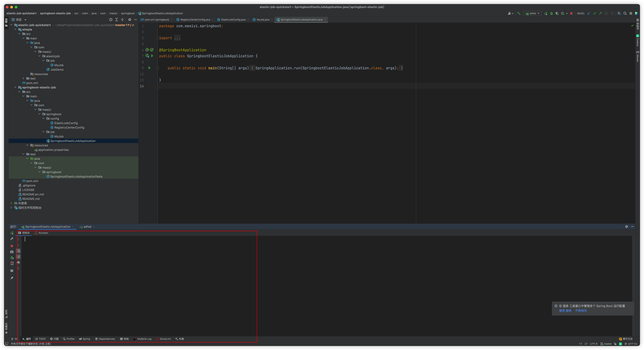This screenshot has height=350, width=644.
Task: Click the thread dump camera icon
Action: [x=12, y=252]
